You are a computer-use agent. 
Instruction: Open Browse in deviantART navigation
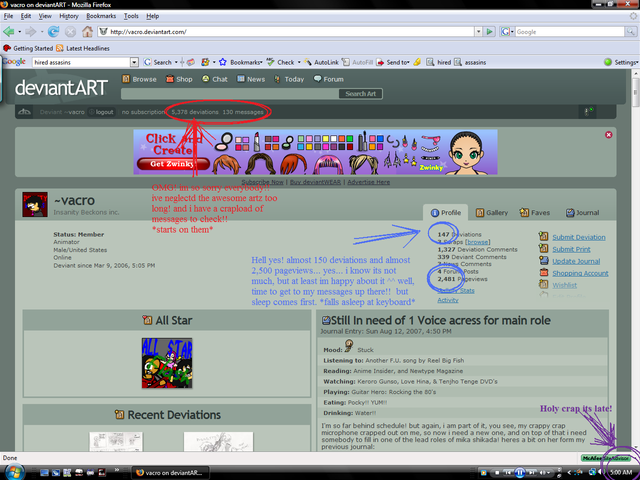[x=139, y=79]
